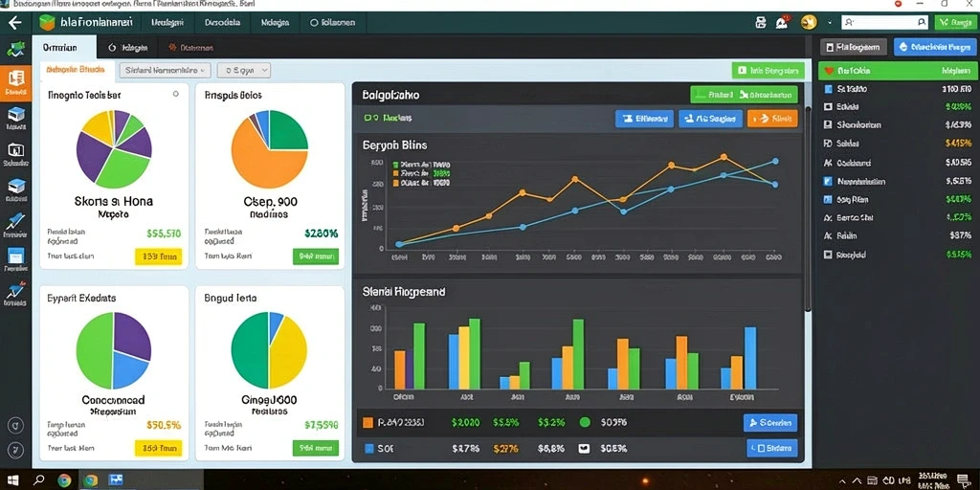Screen dimensions: 980x490
Task: Check the first blue checkbox in right list
Action: 829,89
